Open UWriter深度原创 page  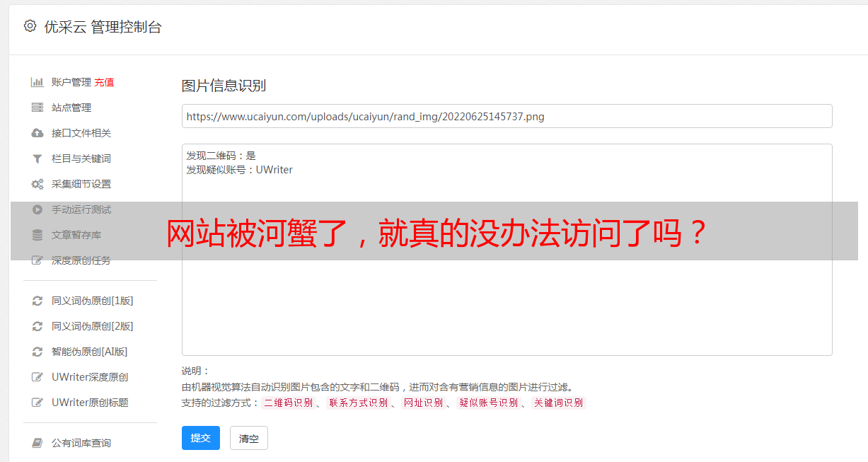(90, 377)
